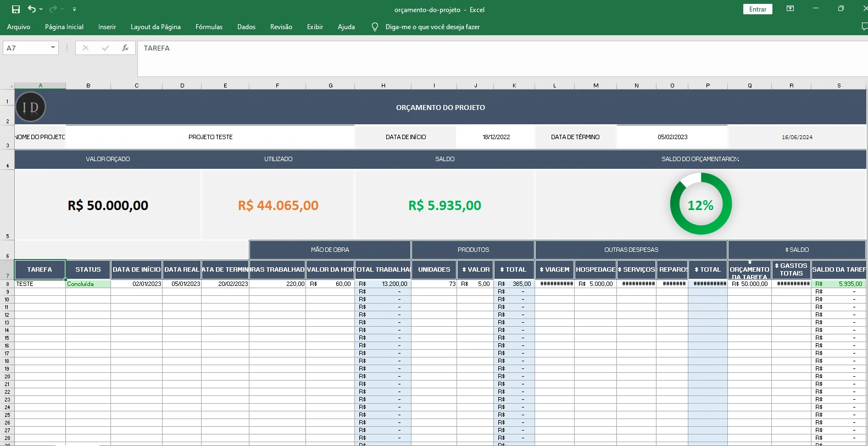Click the Undo arrow icon
This screenshot has width=868, height=446.
[x=32, y=9]
